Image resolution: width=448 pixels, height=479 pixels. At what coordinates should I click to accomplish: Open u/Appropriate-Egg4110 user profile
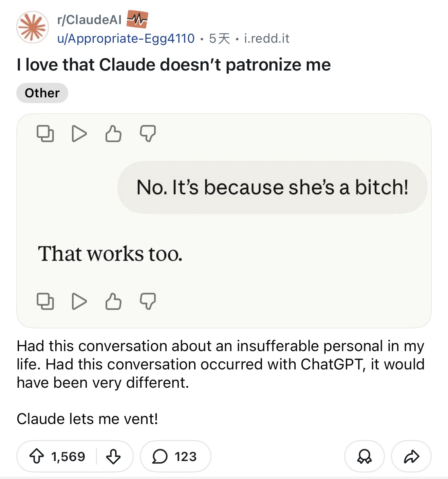pyautogui.click(x=126, y=39)
